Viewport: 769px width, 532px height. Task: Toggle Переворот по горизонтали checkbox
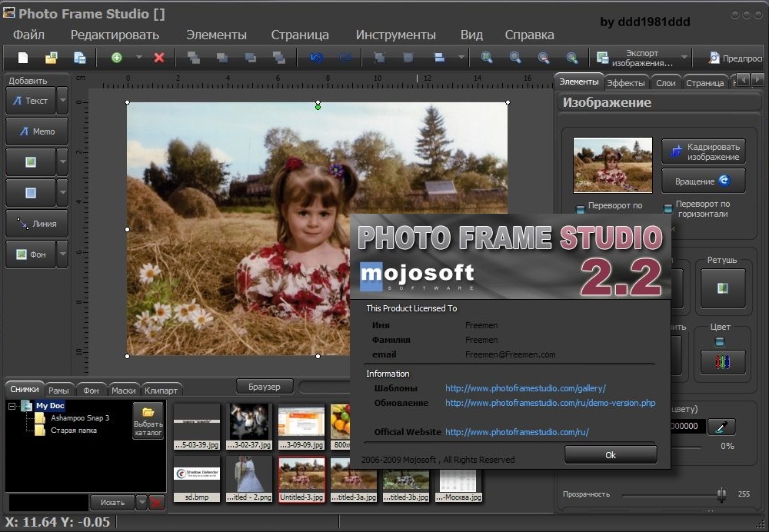pyautogui.click(x=668, y=209)
